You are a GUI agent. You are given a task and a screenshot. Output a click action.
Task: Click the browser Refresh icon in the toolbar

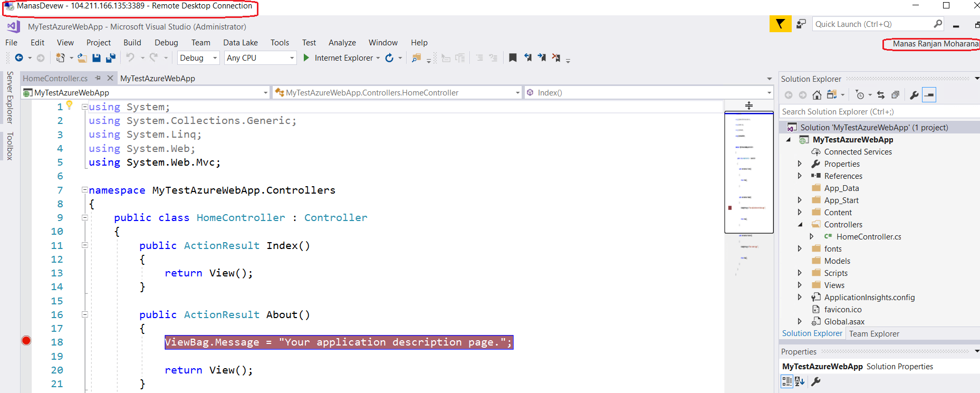point(389,57)
